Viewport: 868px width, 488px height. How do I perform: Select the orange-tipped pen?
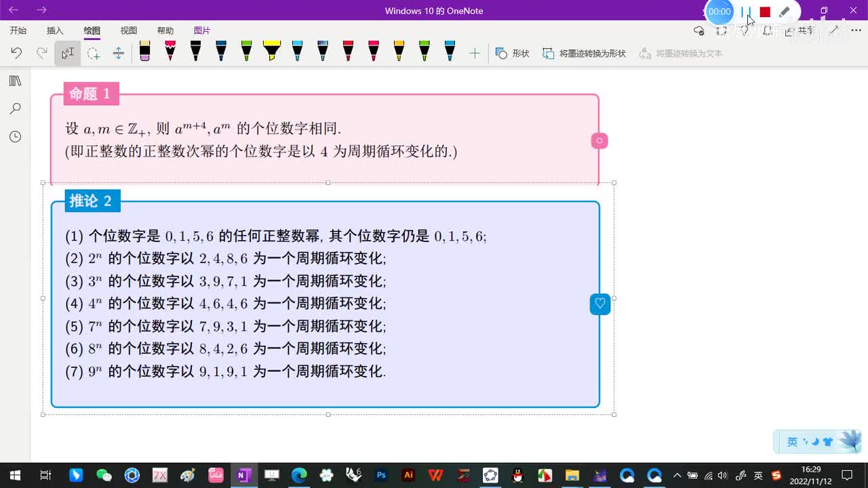point(399,52)
